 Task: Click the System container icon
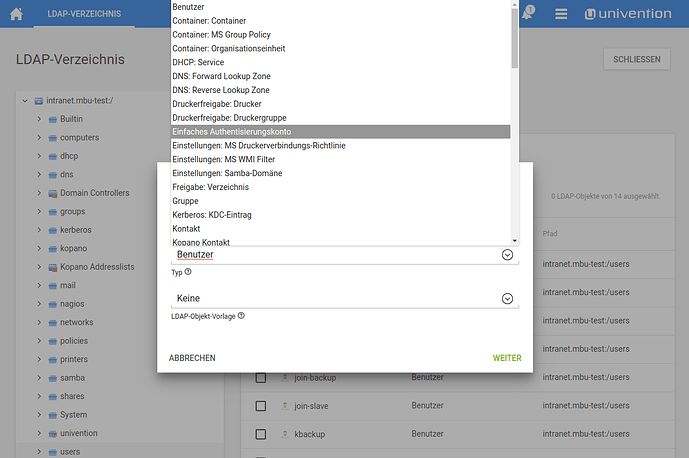pyautogui.click(x=53, y=415)
